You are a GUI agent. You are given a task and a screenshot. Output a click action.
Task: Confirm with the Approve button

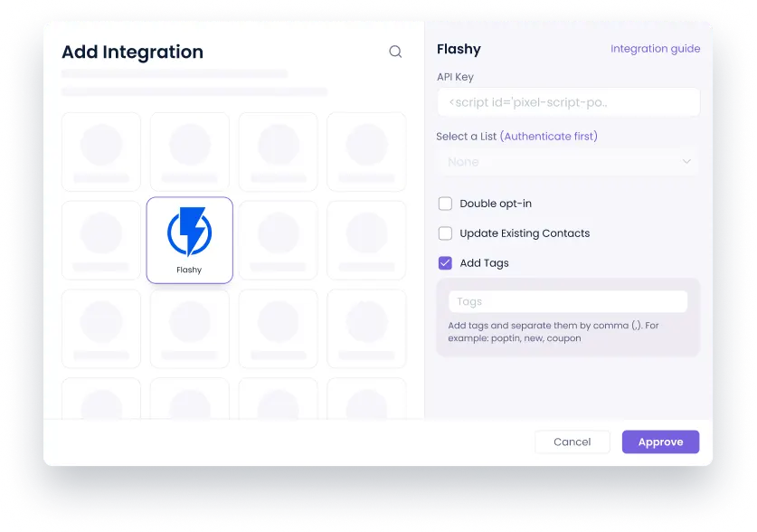(660, 442)
